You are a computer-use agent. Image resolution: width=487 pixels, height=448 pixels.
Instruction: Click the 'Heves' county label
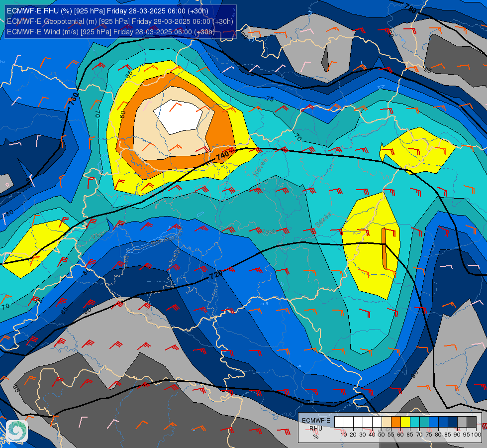pyautogui.click(x=260, y=167)
